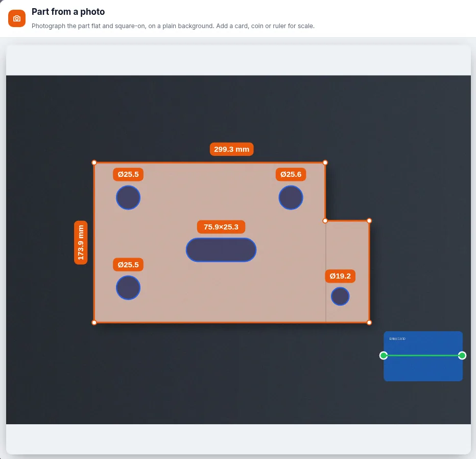Select the hole under the Ø25.6 label
This screenshot has height=459, width=476.
[x=291, y=198]
